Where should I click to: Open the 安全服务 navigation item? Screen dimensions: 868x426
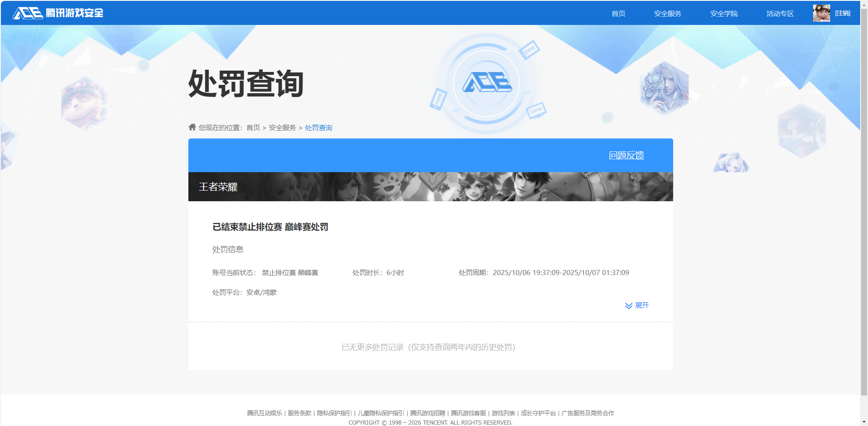coord(668,13)
